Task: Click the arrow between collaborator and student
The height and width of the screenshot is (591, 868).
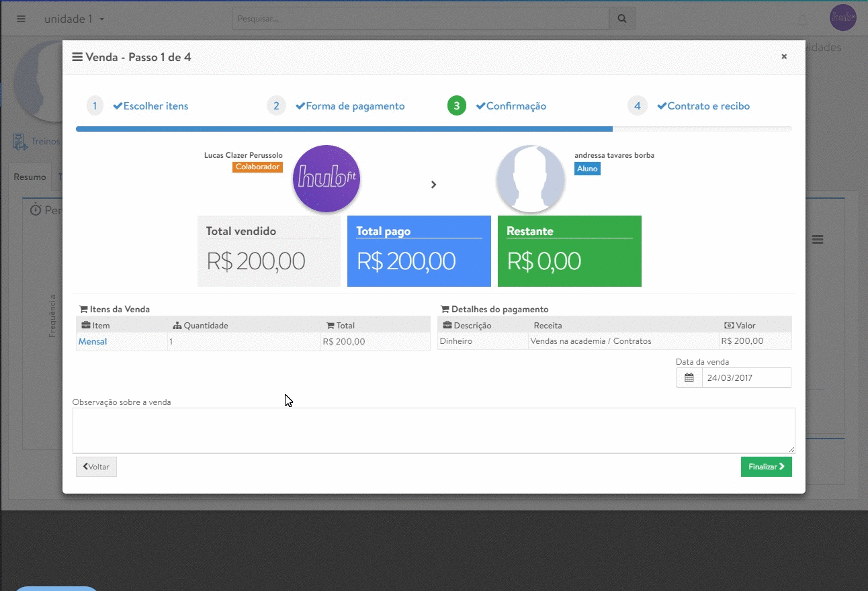Action: [x=434, y=185]
